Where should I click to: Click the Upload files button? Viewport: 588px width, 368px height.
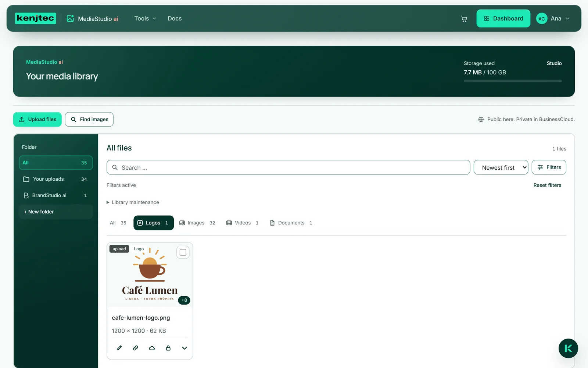click(x=37, y=119)
